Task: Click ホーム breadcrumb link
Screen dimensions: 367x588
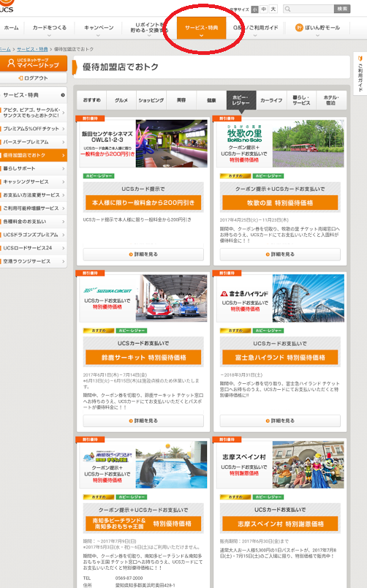Action: (x=5, y=49)
